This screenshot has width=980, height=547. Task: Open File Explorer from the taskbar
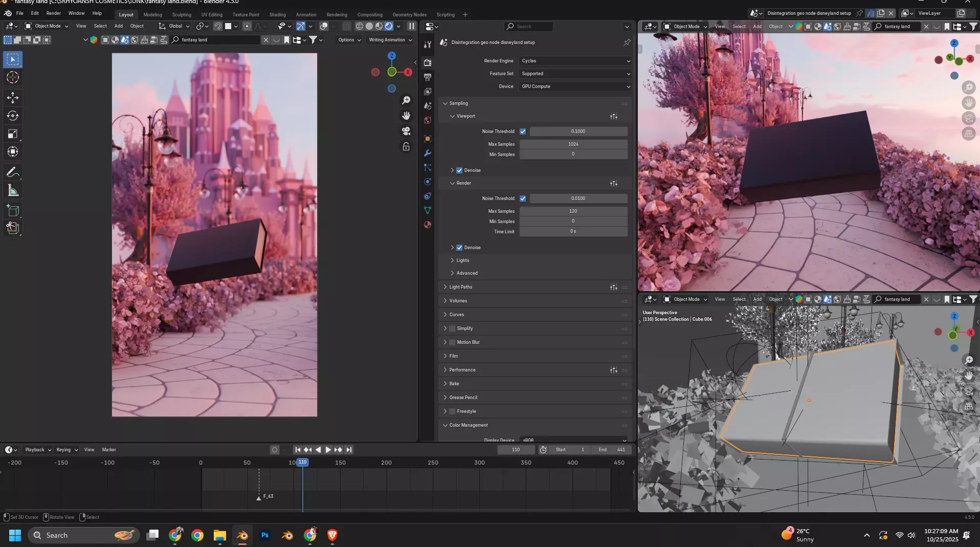click(x=220, y=535)
